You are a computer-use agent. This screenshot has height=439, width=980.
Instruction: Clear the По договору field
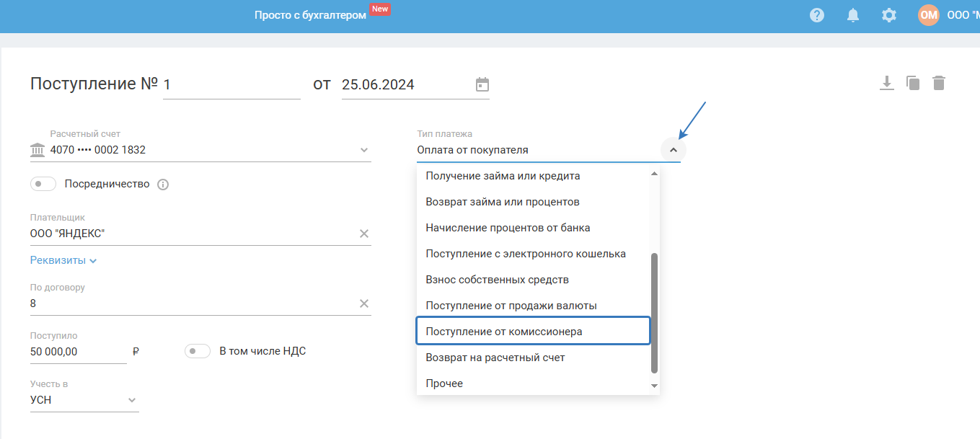click(x=364, y=303)
